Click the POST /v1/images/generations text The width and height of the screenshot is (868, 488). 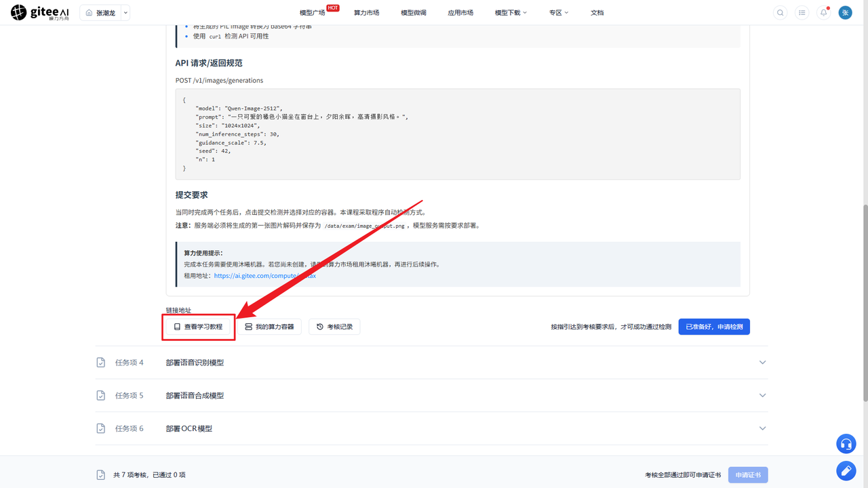click(219, 80)
